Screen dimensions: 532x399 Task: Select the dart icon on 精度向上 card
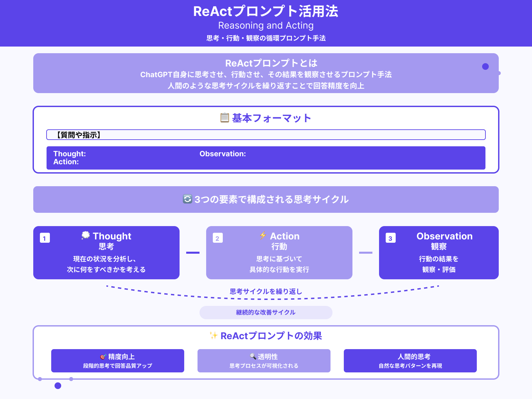click(102, 356)
